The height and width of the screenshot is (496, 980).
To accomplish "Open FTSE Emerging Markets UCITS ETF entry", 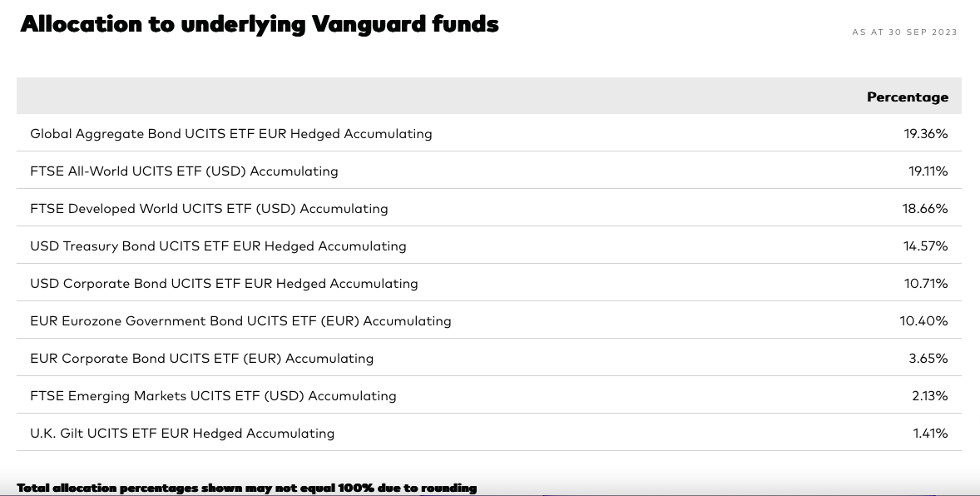I will coord(213,396).
